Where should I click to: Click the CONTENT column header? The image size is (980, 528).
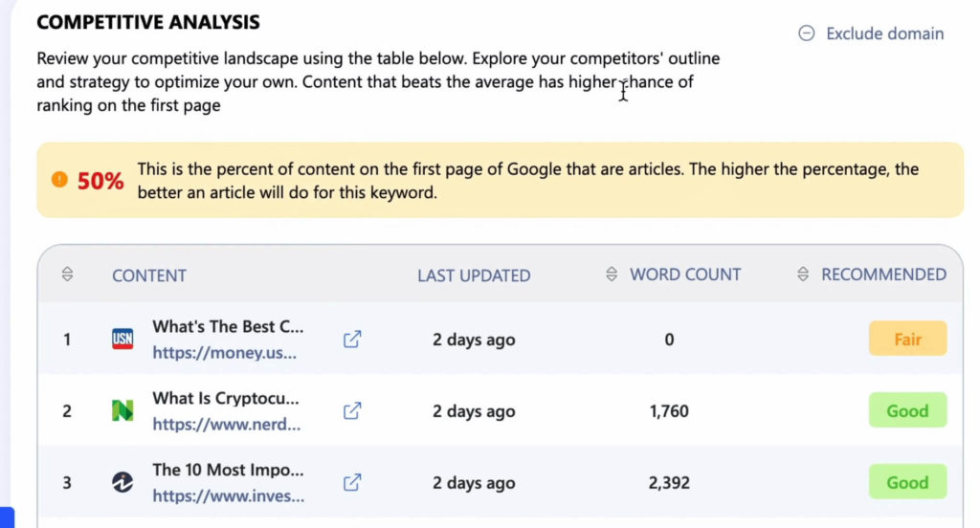pos(148,275)
